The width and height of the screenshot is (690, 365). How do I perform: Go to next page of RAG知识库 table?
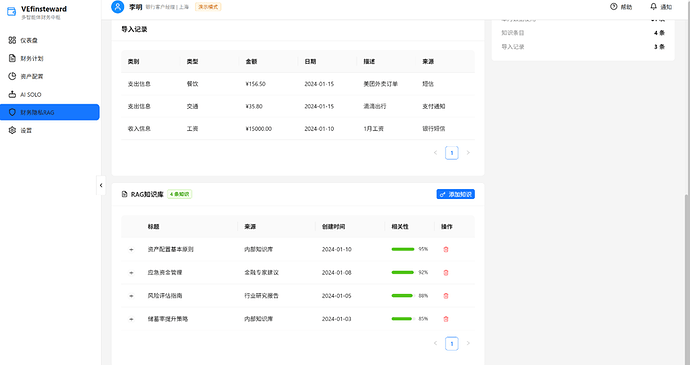pos(468,343)
